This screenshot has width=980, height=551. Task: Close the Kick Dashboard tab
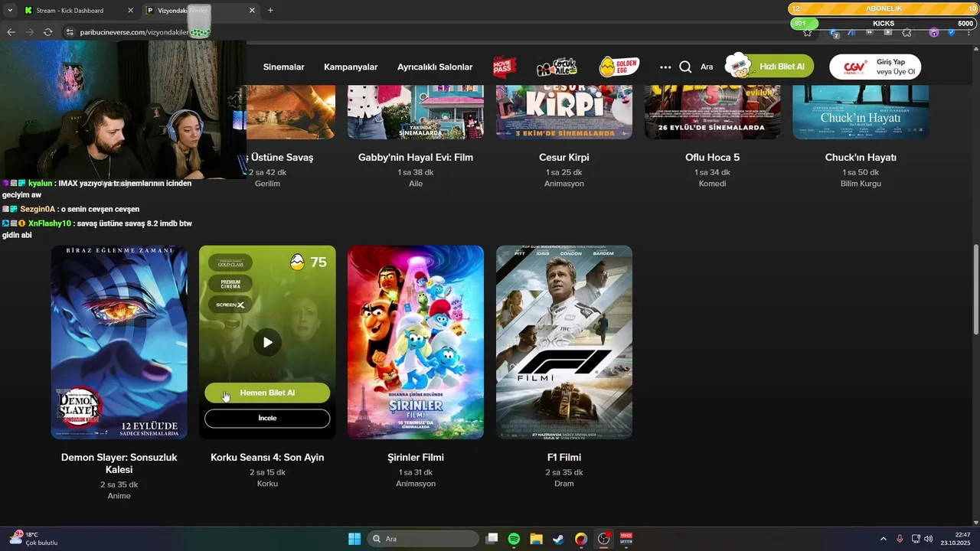130,10
